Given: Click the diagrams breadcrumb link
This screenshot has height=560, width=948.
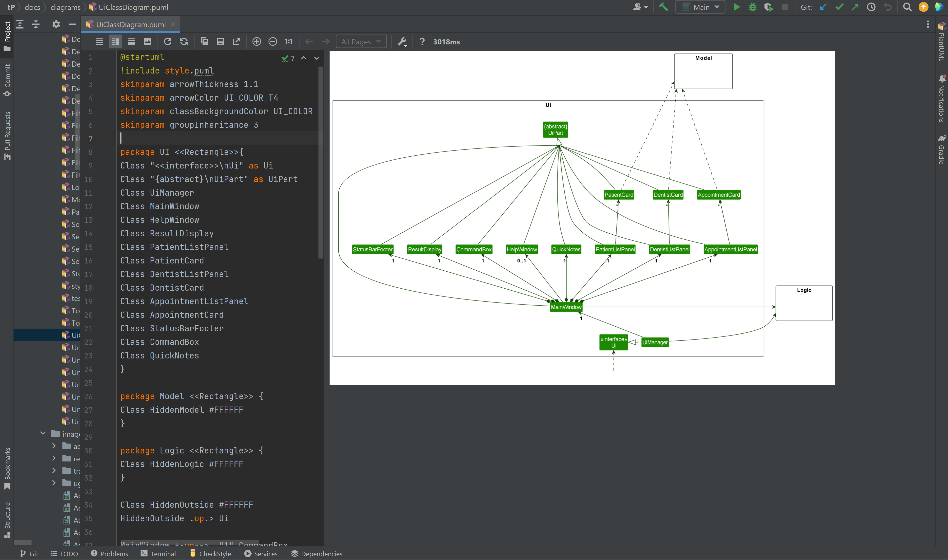Looking at the screenshot, I should (65, 7).
